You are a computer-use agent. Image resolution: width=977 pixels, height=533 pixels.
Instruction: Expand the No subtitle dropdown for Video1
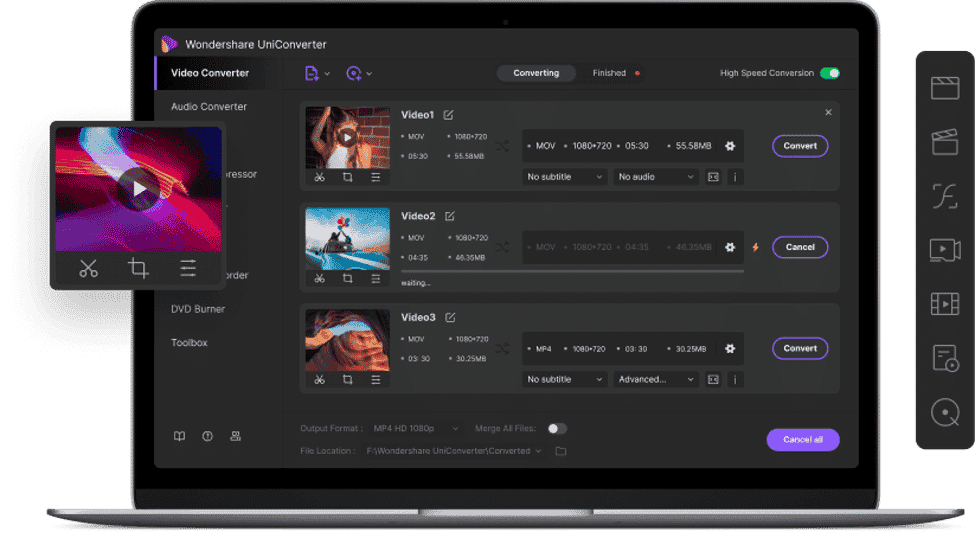(565, 177)
